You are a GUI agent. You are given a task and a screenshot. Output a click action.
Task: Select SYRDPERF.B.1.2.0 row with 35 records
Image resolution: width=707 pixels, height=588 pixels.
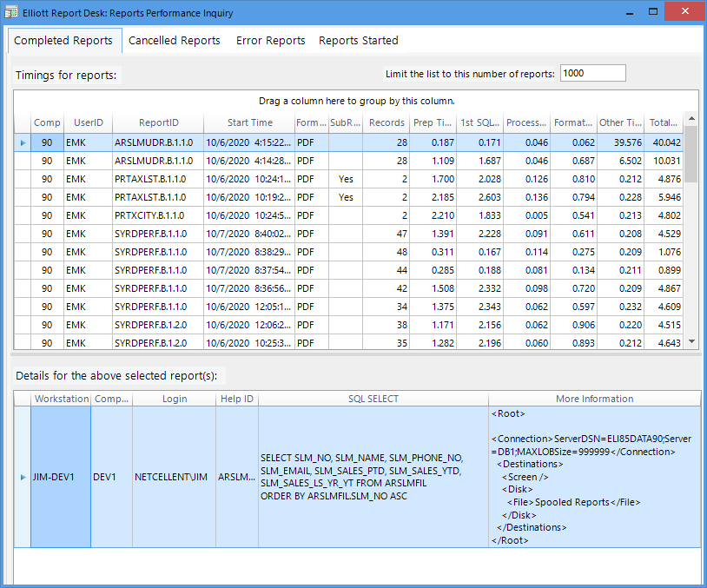[x=348, y=343]
